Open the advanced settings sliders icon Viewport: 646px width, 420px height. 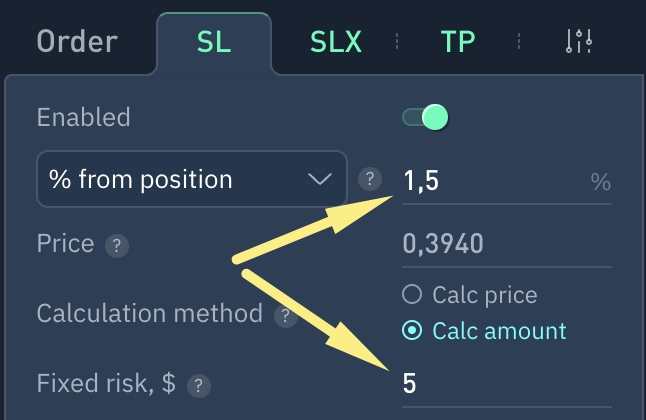579,41
